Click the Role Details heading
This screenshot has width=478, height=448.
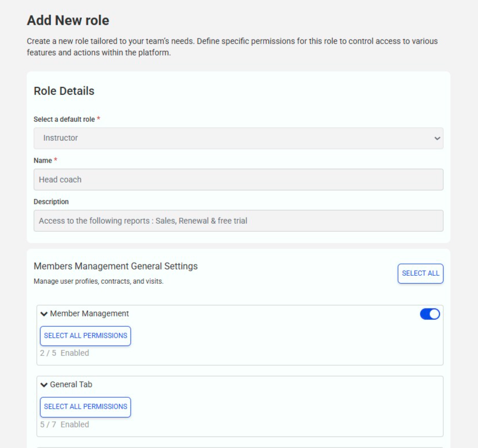[64, 91]
